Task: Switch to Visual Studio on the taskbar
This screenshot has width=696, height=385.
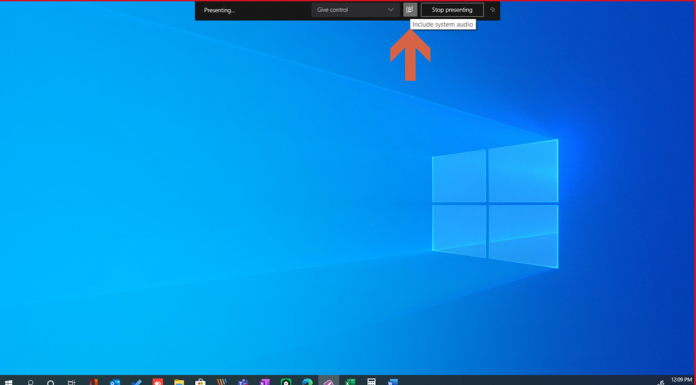Action: click(328, 381)
